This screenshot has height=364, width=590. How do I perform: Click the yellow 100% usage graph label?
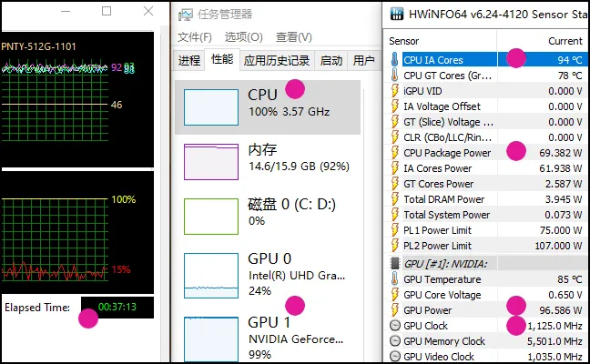(124, 199)
